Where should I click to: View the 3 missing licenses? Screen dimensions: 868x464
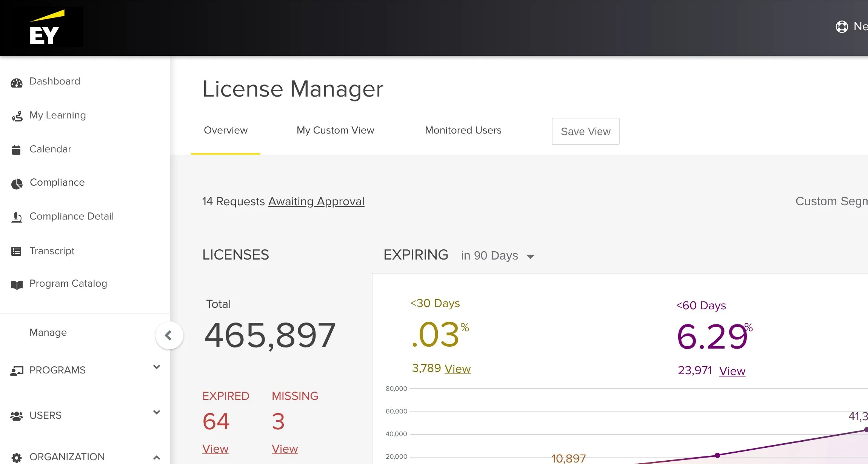285,449
